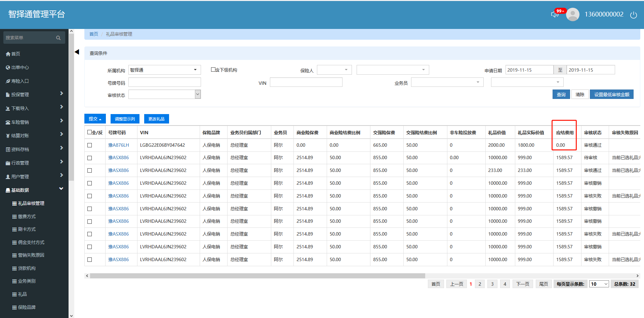Image resolution: width=644 pixels, height=318 pixels.
Task: Open 营销失败原因 in the sidebar submenu
Action: (31, 255)
